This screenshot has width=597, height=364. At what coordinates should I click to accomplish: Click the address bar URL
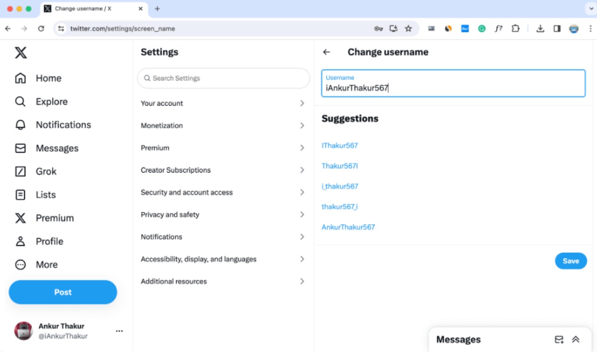(x=123, y=28)
